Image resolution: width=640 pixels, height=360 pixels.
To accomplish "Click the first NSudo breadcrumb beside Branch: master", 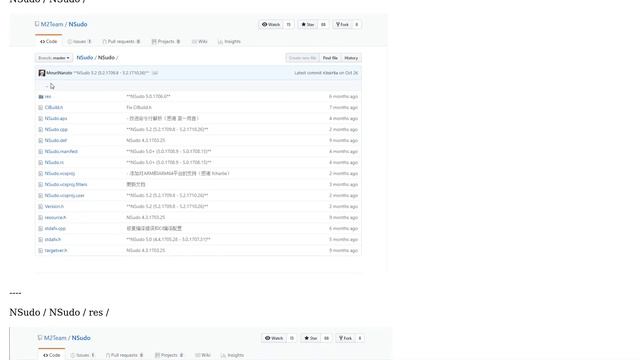I will pos(85,58).
